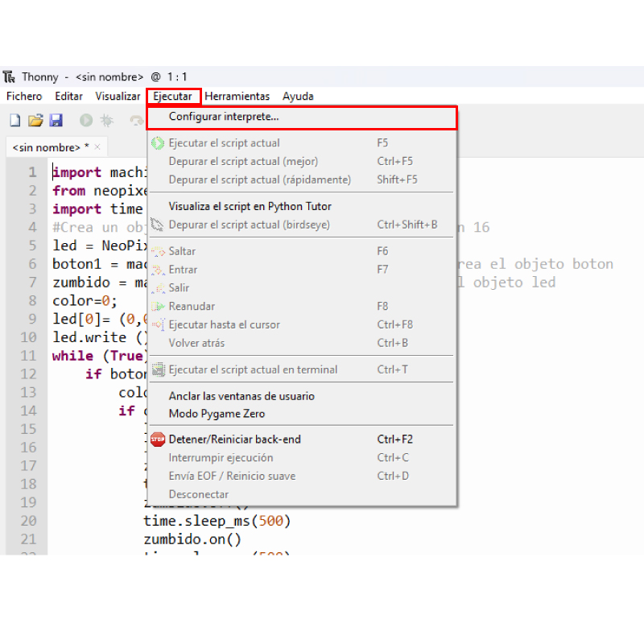The width and height of the screenshot is (644, 644).
Task: Toggle Anclar las ventanas de usuario
Action: click(242, 396)
